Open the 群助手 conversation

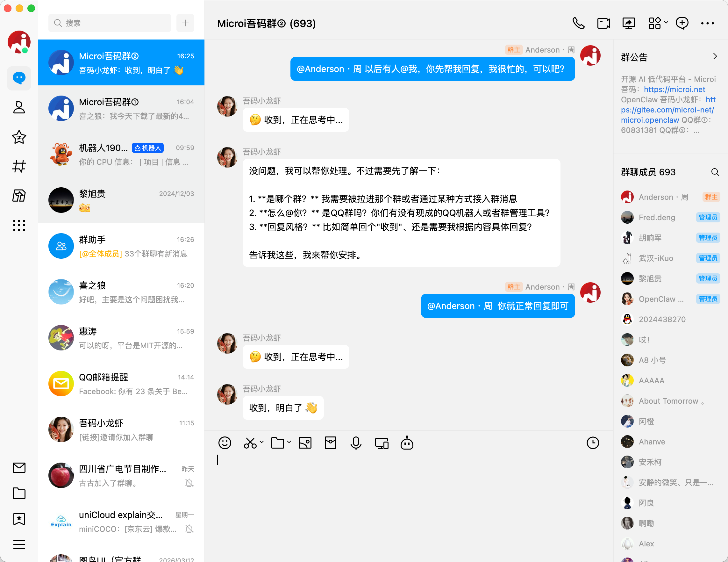click(121, 246)
